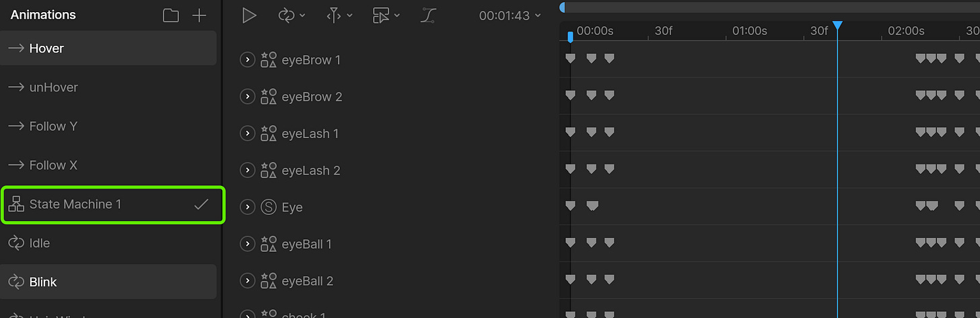
Task: Play the animation timeline
Action: click(250, 15)
